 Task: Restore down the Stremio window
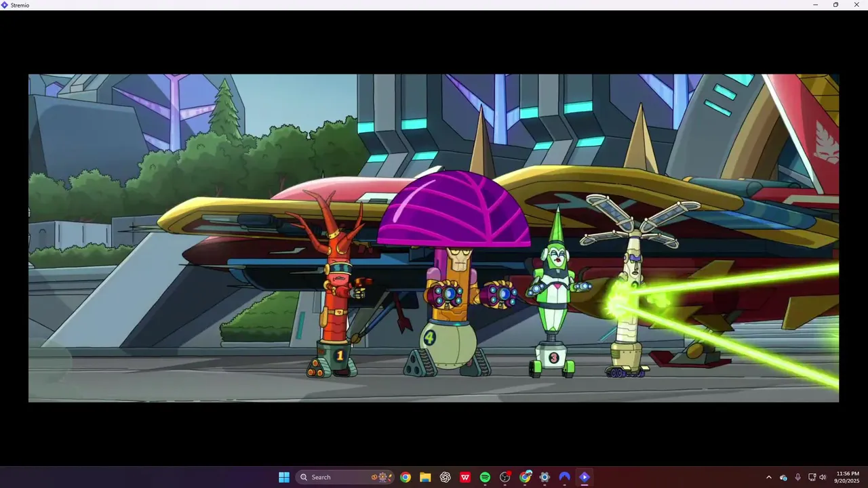tap(835, 5)
